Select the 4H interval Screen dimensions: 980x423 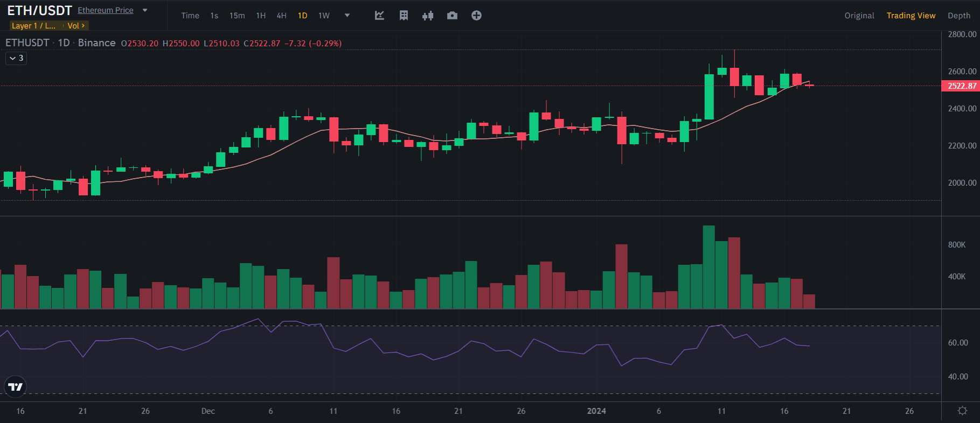(x=281, y=16)
